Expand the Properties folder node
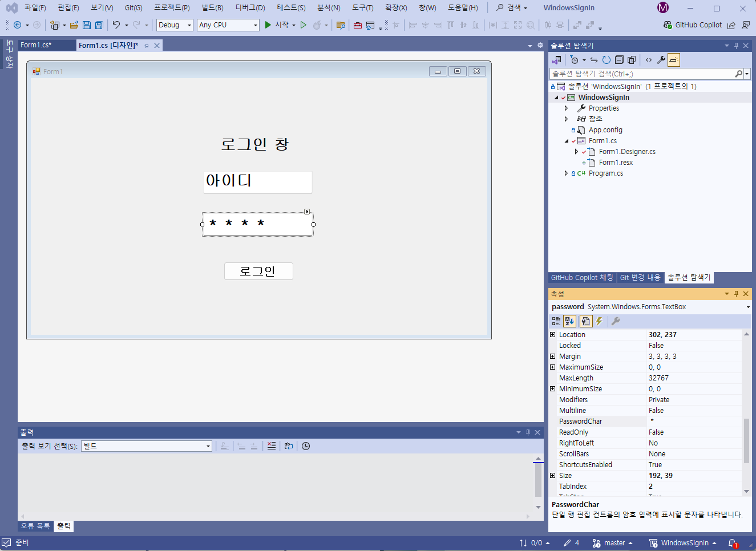756x551 pixels. [x=566, y=108]
